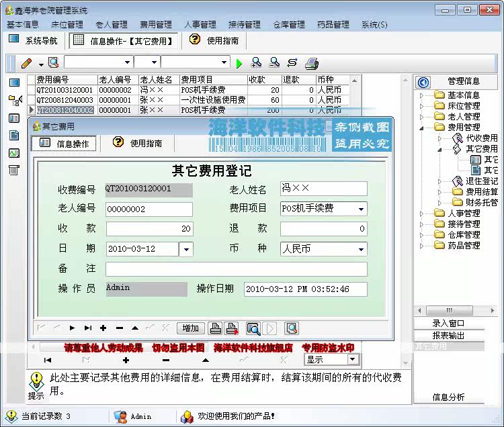Click the last-record navigation arrow in dialog
The width and height of the screenshot is (504, 427).
88,328
